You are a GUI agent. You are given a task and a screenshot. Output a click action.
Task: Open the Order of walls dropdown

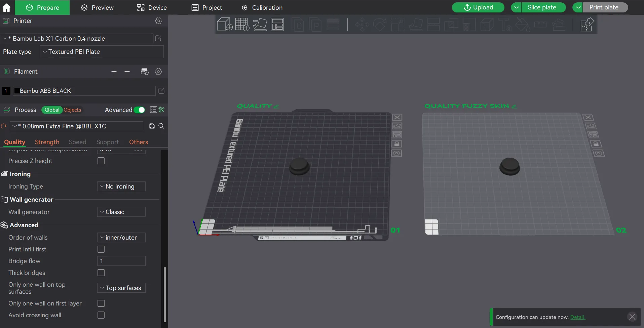[121, 238]
